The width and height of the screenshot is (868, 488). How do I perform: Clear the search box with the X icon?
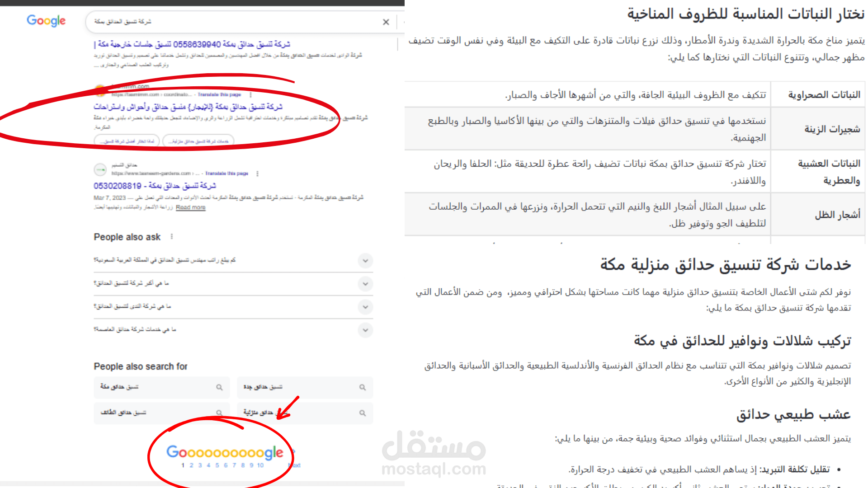tap(386, 22)
